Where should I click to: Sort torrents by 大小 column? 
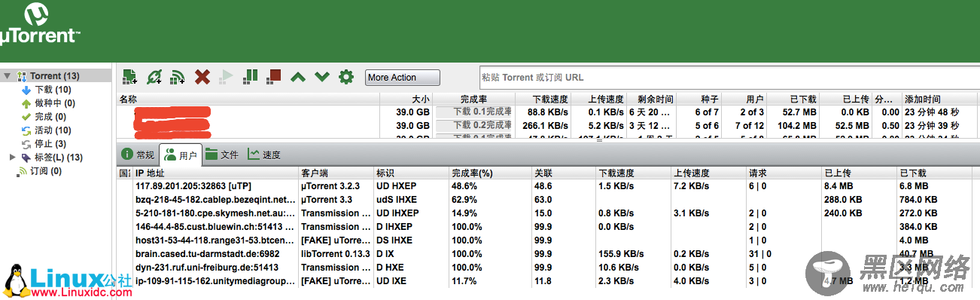pos(407,99)
